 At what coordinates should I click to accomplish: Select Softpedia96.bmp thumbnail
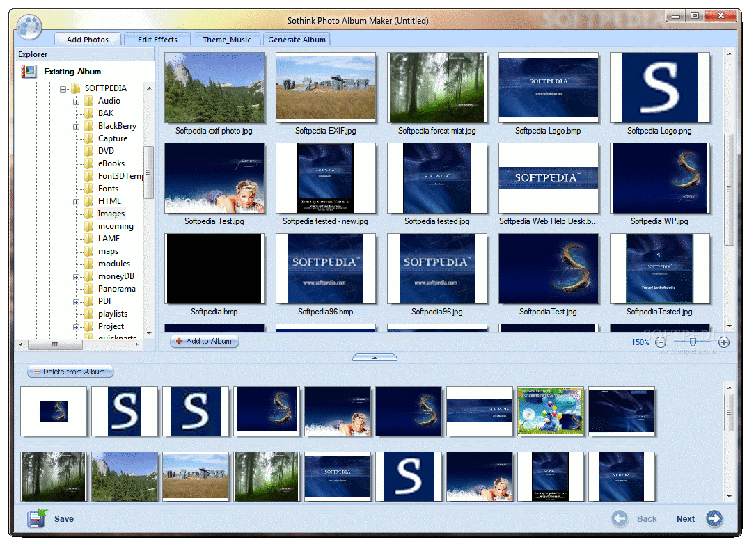pos(326,269)
